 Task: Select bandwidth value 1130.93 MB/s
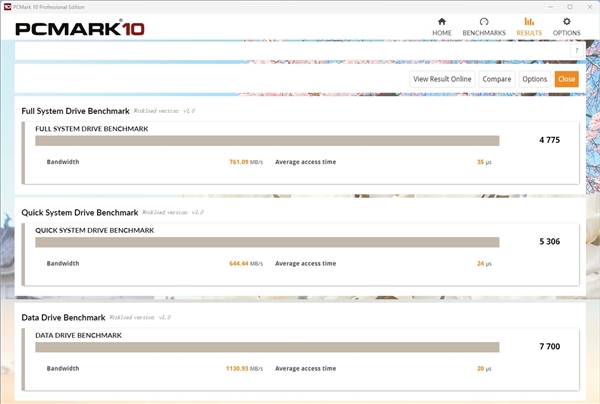click(x=245, y=368)
